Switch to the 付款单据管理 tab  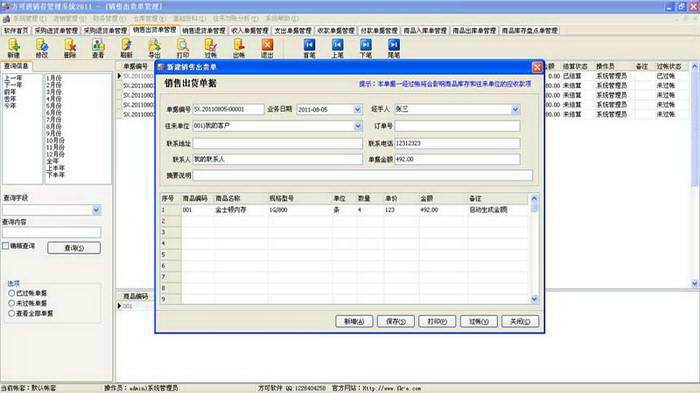(x=379, y=31)
